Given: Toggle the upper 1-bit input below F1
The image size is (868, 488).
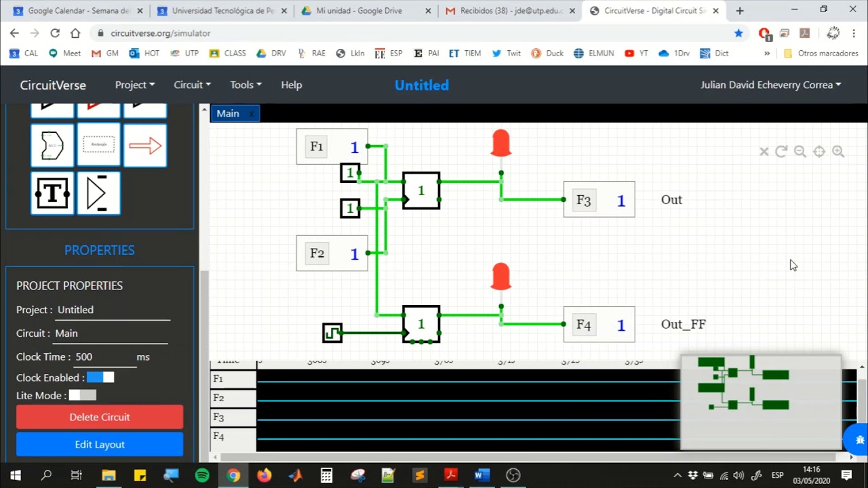Looking at the screenshot, I should 350,173.
